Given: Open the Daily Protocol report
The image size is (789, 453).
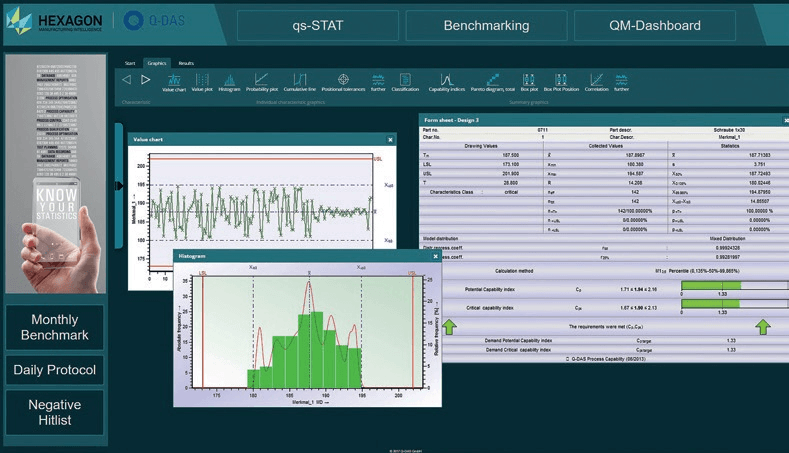Looking at the screenshot, I should [55, 370].
